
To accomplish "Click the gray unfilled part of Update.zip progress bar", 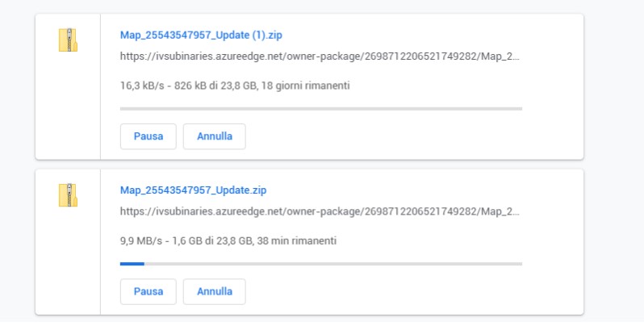I will point(333,264).
